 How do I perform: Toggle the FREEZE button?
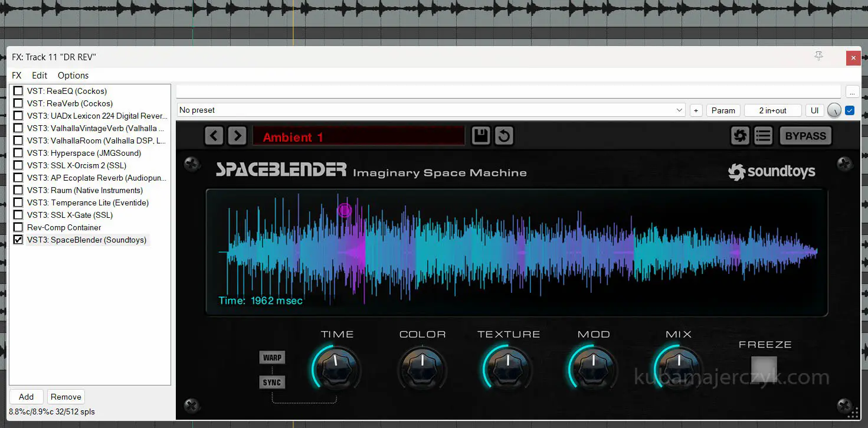click(764, 367)
